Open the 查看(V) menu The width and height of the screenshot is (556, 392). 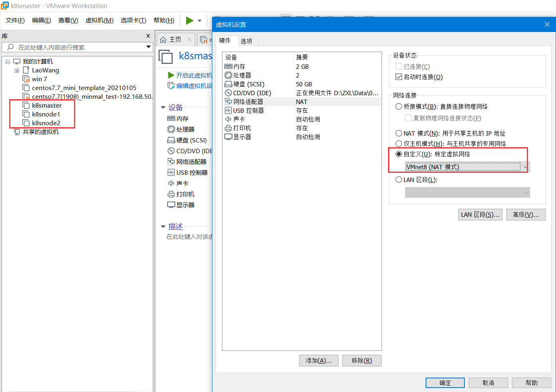pyautogui.click(x=68, y=20)
